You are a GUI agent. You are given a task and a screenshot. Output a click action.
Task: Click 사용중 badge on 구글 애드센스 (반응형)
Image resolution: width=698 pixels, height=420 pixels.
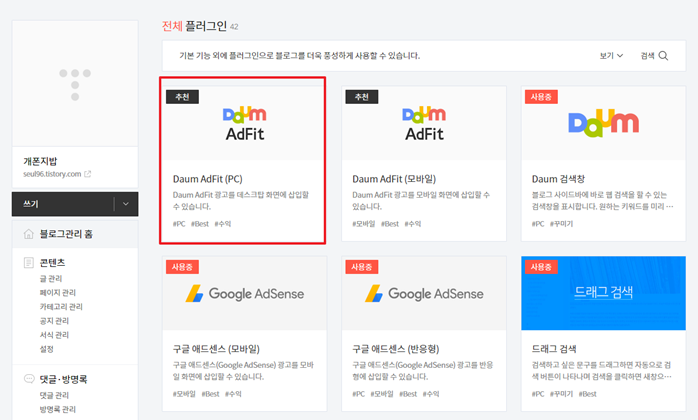coord(361,267)
